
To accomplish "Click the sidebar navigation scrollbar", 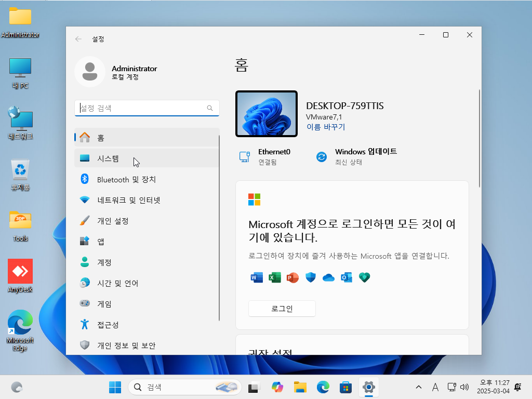I will pyautogui.click(x=219, y=228).
